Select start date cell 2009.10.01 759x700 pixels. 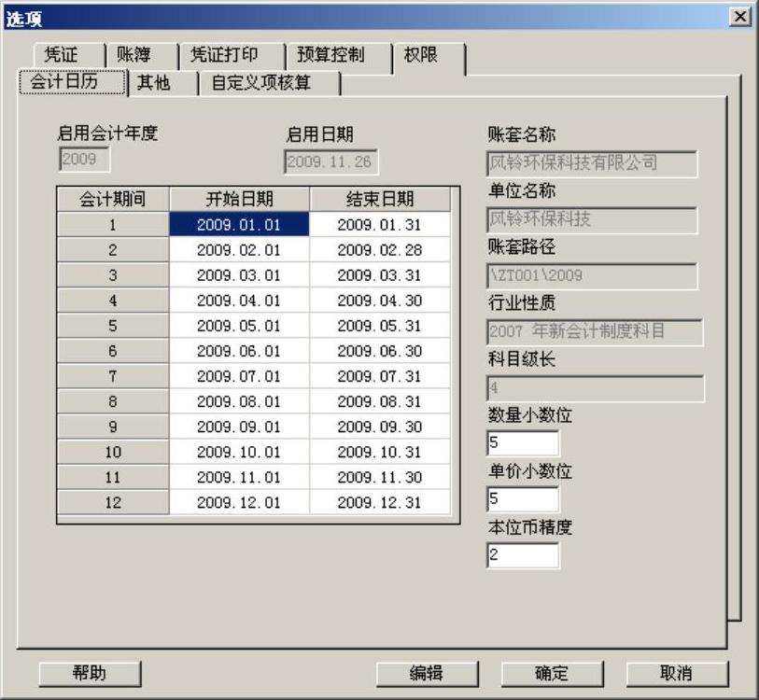click(239, 452)
